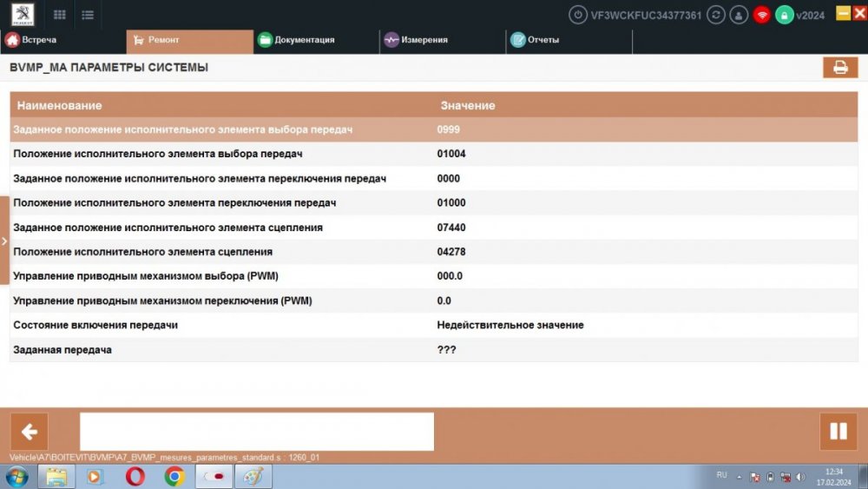Switch to the Ремонт tab
868x489 pixels.
(x=189, y=40)
